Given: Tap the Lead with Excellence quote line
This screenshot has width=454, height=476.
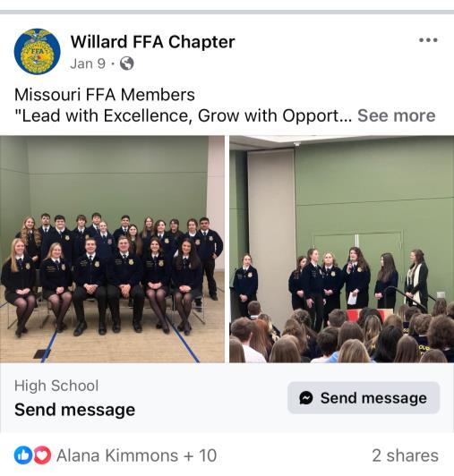Looking at the screenshot, I should point(184,115).
